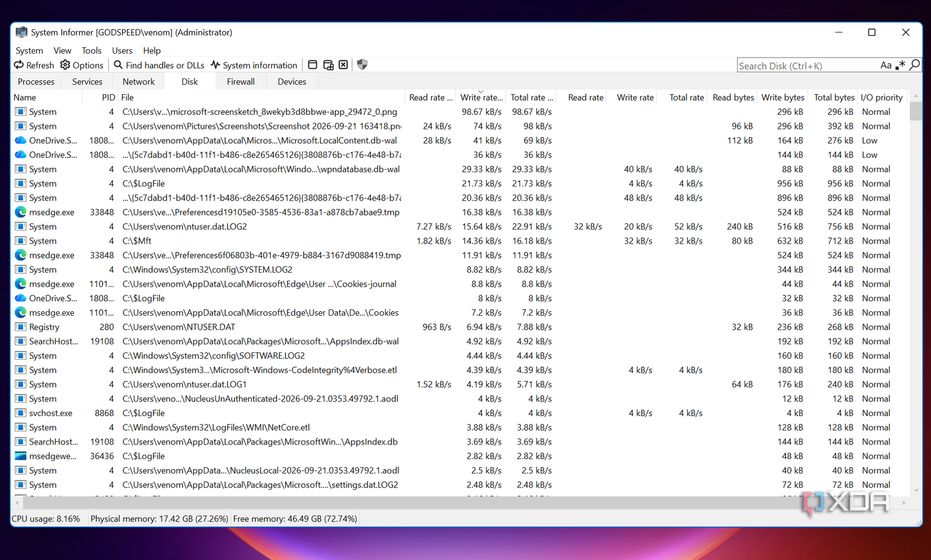
Task: Sort by the Total bytes column header
Action: (x=833, y=98)
